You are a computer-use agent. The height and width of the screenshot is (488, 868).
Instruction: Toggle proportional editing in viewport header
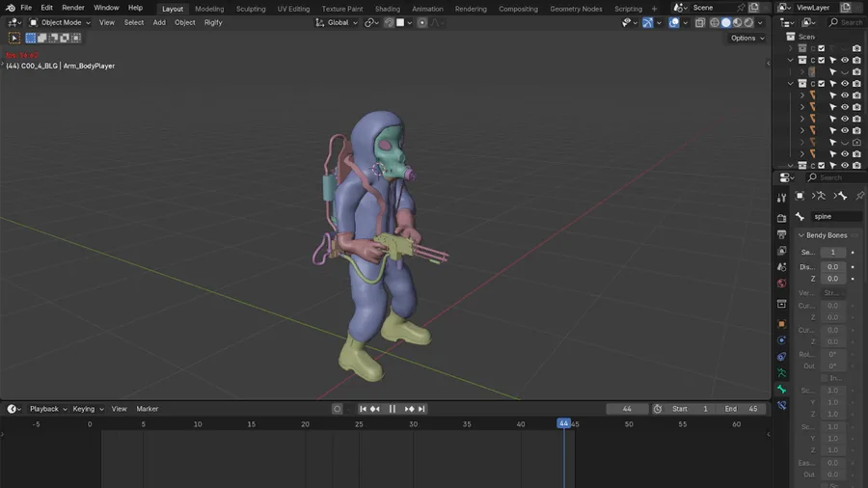point(421,23)
